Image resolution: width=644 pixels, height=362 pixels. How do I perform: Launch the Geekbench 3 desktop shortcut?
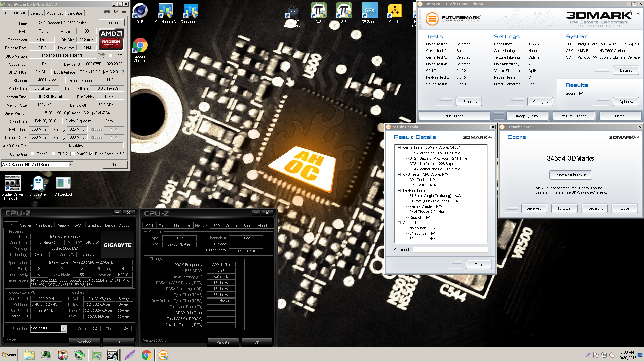coord(165,13)
